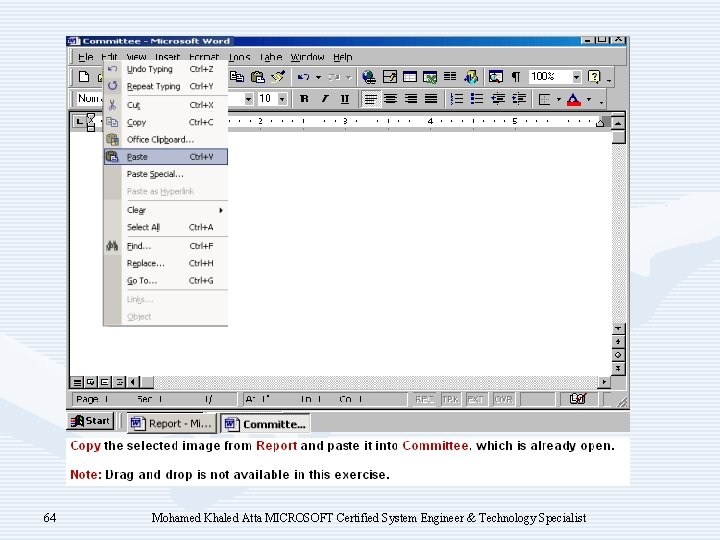Click spelling status book icon
720x540 pixels.
pyautogui.click(x=577, y=399)
